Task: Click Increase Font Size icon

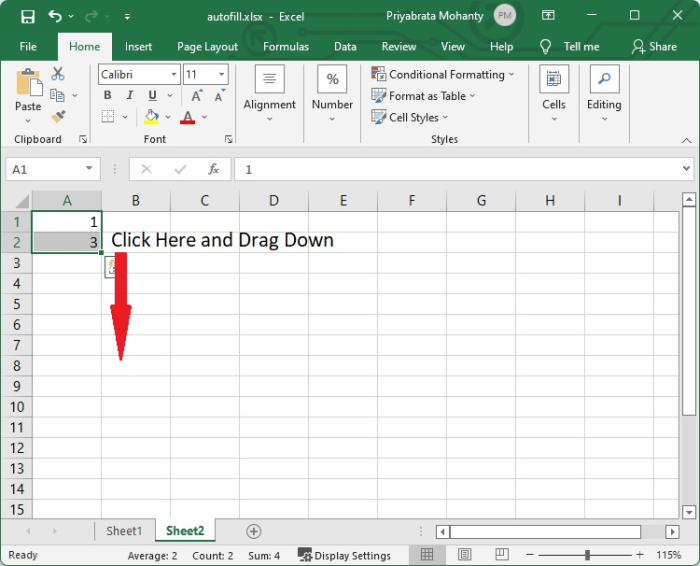Action: point(196,95)
